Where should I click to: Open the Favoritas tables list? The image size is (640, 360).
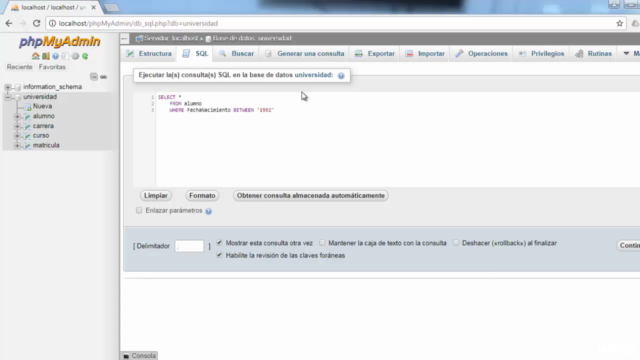52,67
